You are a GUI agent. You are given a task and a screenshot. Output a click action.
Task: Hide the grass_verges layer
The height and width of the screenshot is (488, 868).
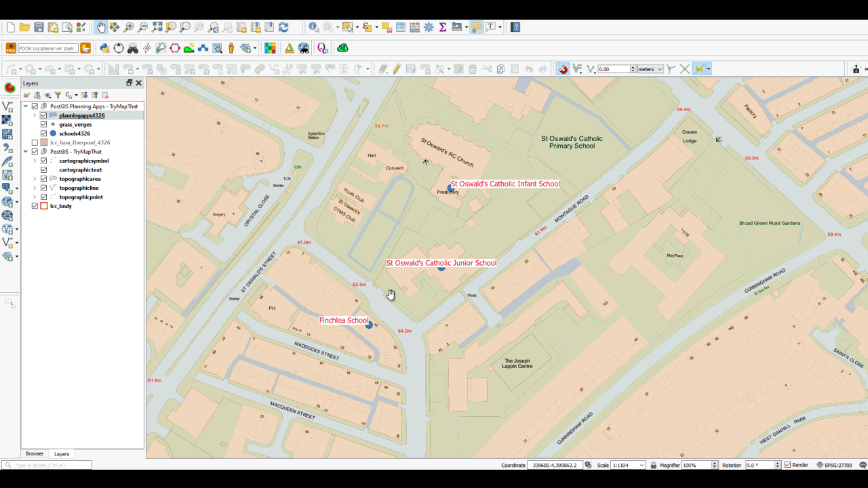pos(43,125)
